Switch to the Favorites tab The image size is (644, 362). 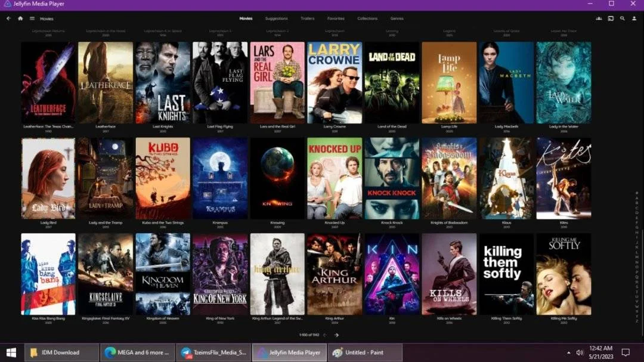336,18
